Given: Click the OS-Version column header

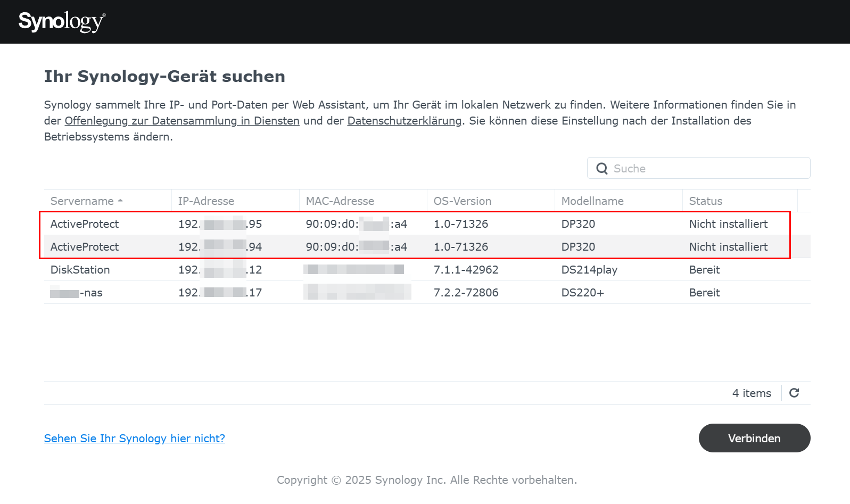Looking at the screenshot, I should tap(491, 201).
